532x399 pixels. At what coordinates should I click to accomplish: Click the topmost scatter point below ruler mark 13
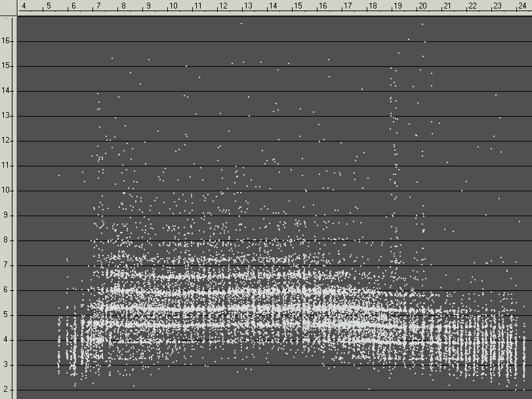coord(241,24)
